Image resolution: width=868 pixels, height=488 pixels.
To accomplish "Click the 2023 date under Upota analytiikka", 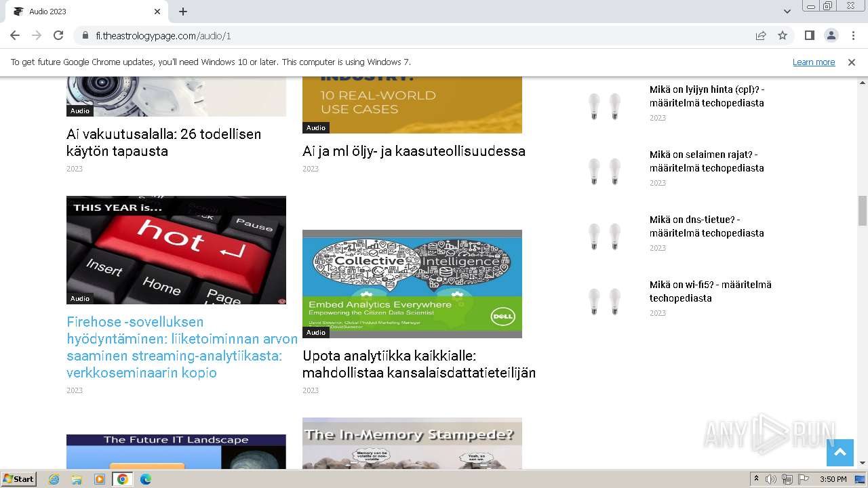I will tap(311, 390).
